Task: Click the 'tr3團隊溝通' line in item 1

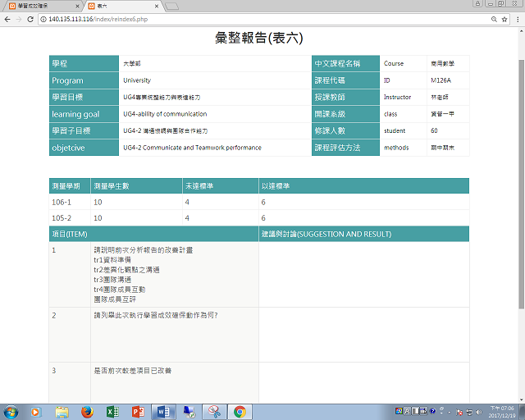Action: coord(112,280)
